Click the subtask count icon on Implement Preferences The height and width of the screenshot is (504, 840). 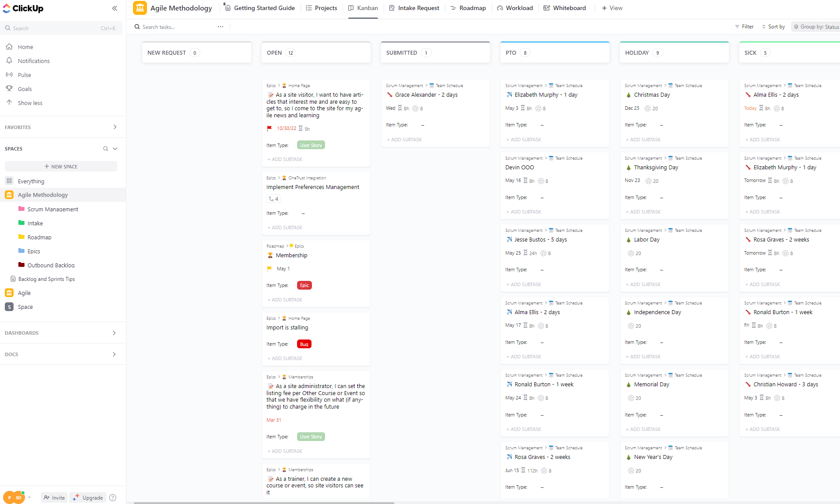tap(273, 199)
